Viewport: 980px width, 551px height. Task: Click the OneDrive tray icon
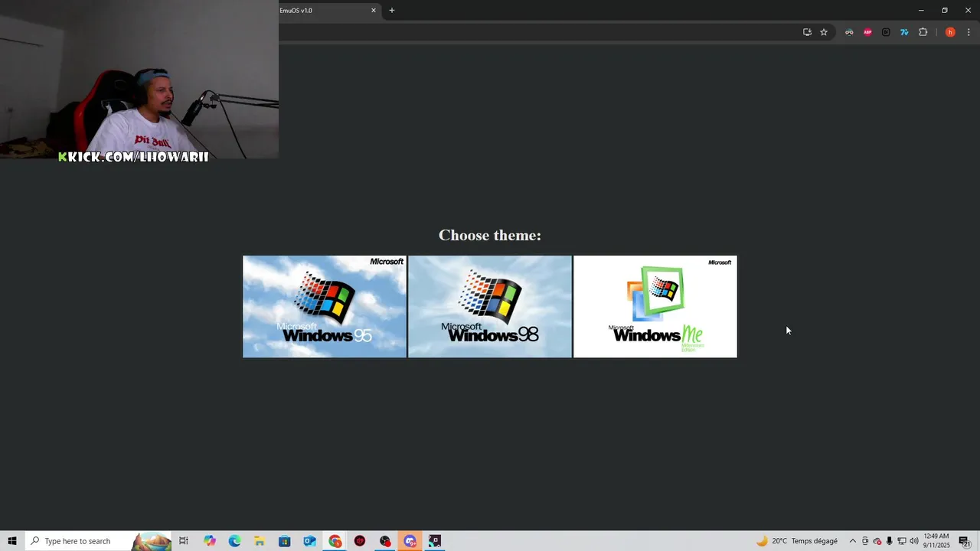(x=877, y=541)
